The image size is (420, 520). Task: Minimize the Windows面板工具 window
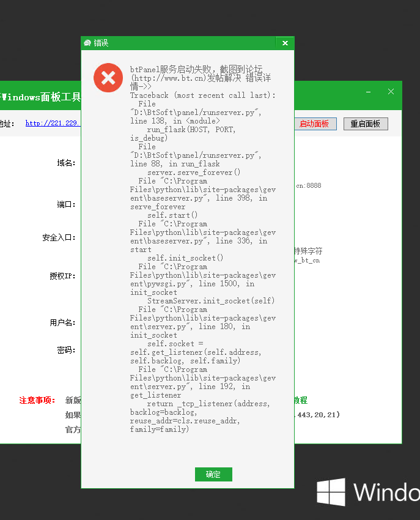pyautogui.click(x=368, y=92)
